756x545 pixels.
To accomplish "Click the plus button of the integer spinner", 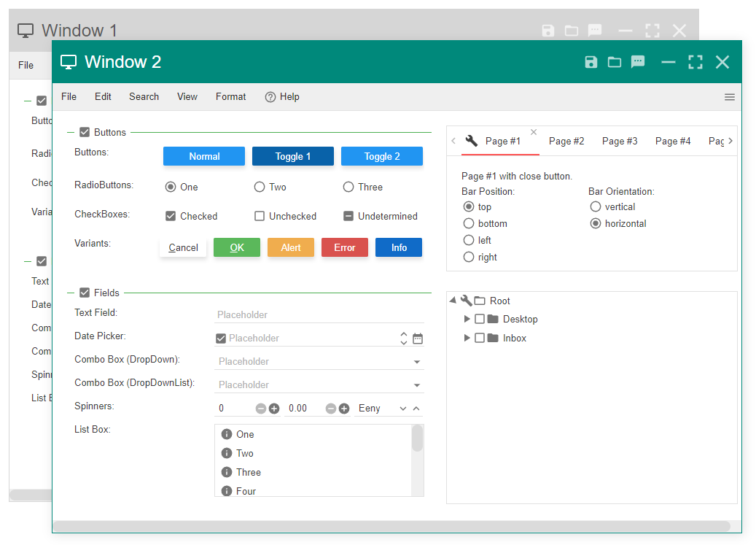I will tap(274, 409).
